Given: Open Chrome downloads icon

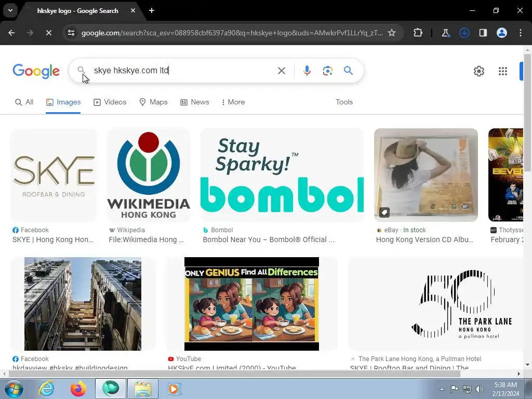Looking at the screenshot, I should pos(464,33).
